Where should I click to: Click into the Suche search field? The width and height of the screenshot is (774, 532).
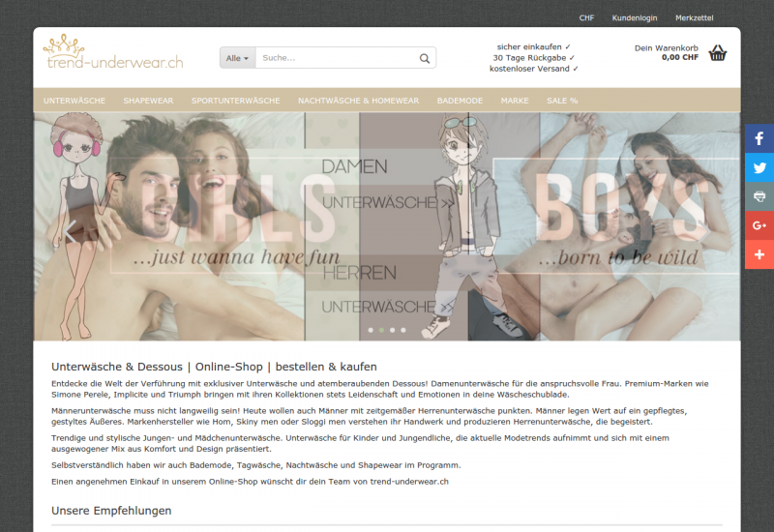[x=335, y=58]
